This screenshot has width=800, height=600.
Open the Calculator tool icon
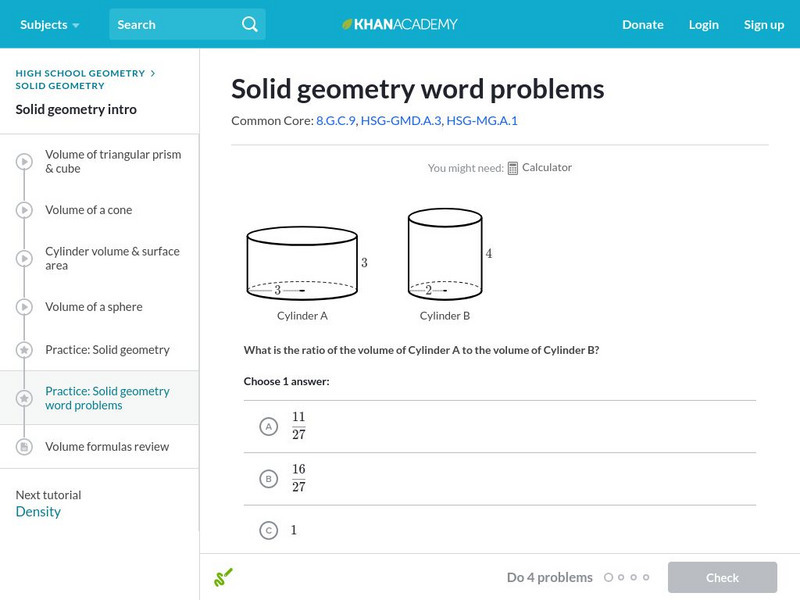click(x=513, y=168)
